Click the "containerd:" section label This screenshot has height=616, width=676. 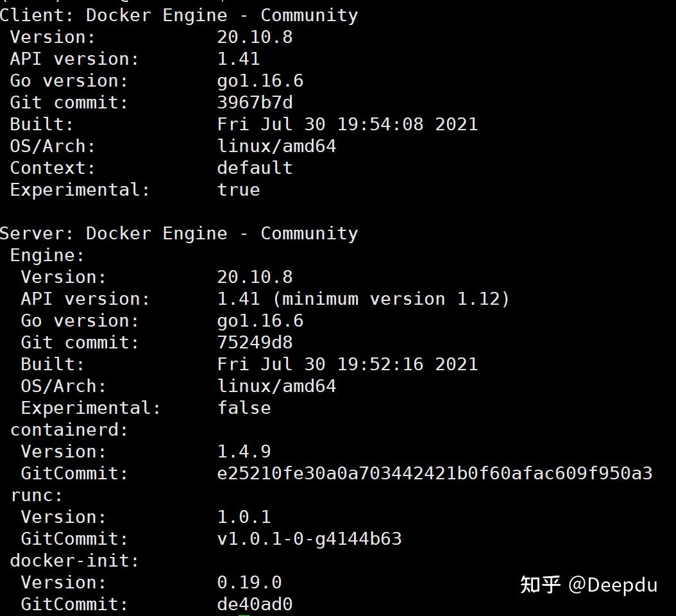69,430
